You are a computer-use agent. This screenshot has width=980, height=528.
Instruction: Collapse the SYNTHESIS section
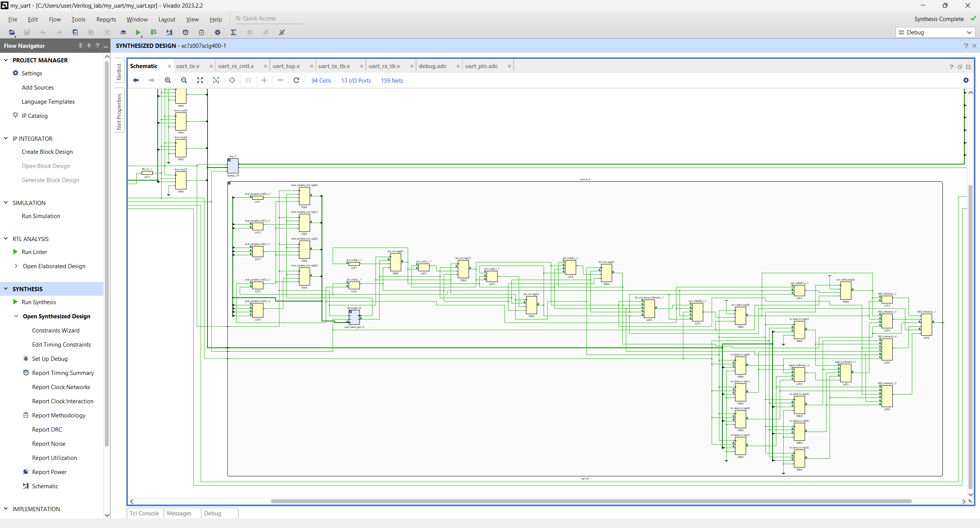point(6,289)
